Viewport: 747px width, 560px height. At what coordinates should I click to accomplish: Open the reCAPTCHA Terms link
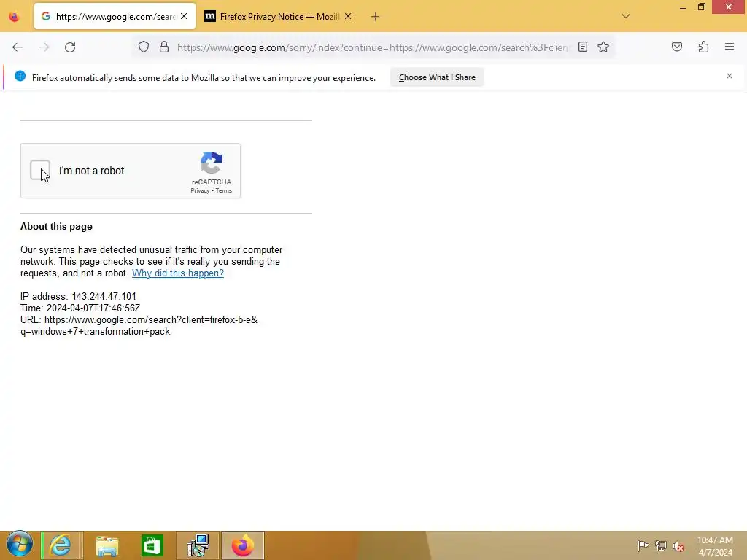223,190
